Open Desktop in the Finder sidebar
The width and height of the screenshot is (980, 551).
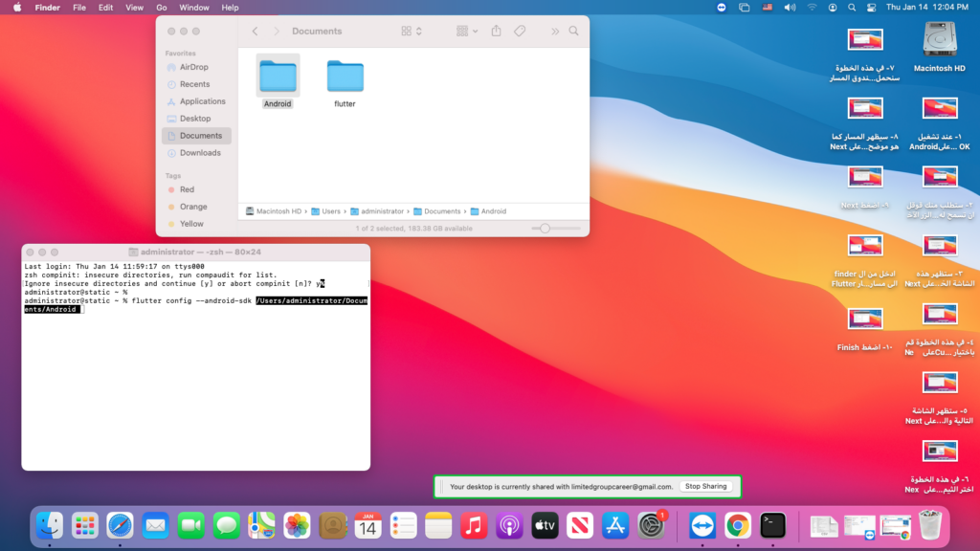coord(195,119)
